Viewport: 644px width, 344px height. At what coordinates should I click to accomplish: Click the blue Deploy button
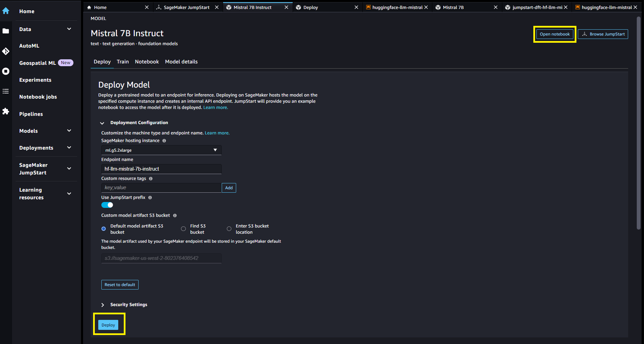click(108, 325)
